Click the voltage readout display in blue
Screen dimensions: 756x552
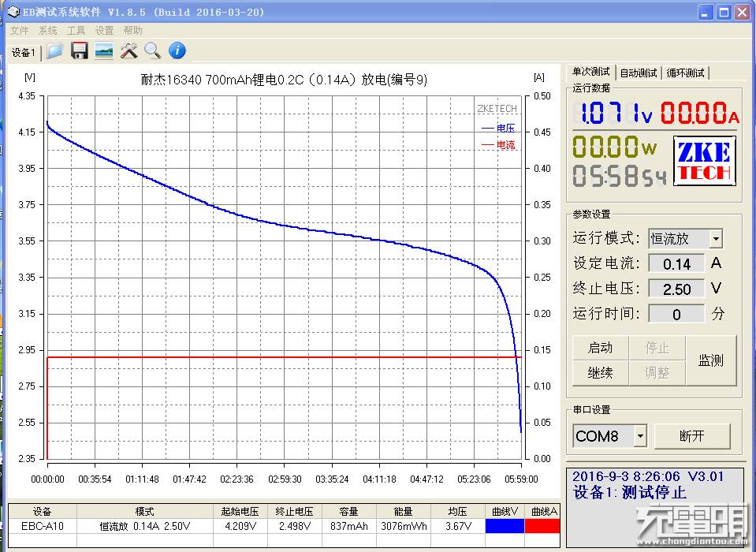coord(613,114)
